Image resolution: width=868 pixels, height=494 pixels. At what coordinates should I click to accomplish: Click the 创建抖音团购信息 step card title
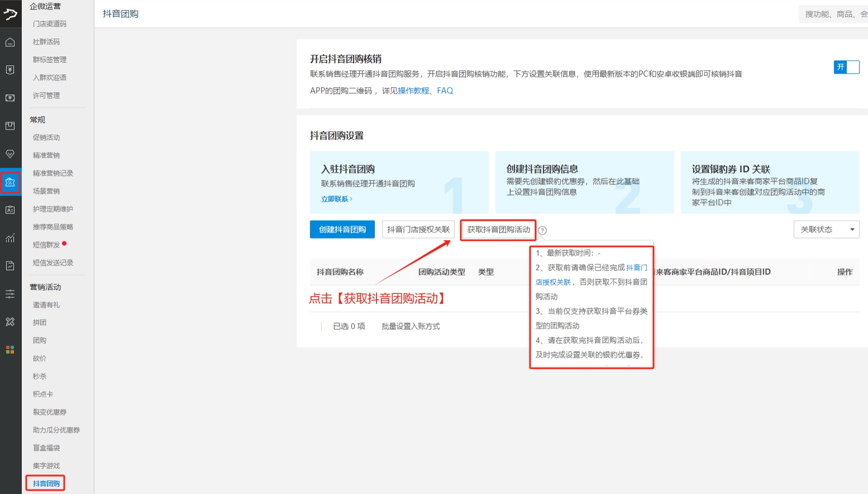(x=542, y=169)
